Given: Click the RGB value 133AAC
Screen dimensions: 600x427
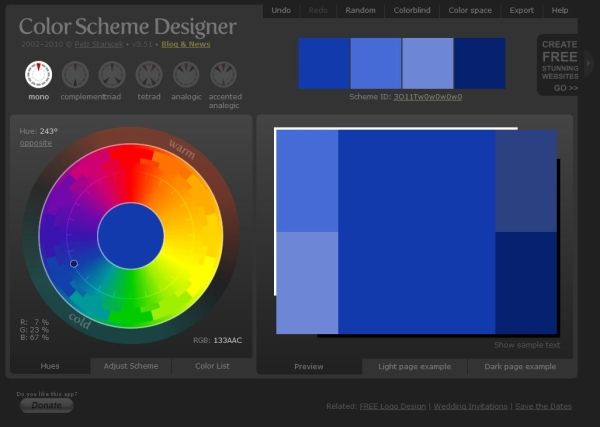Looking at the screenshot, I should tap(228, 340).
